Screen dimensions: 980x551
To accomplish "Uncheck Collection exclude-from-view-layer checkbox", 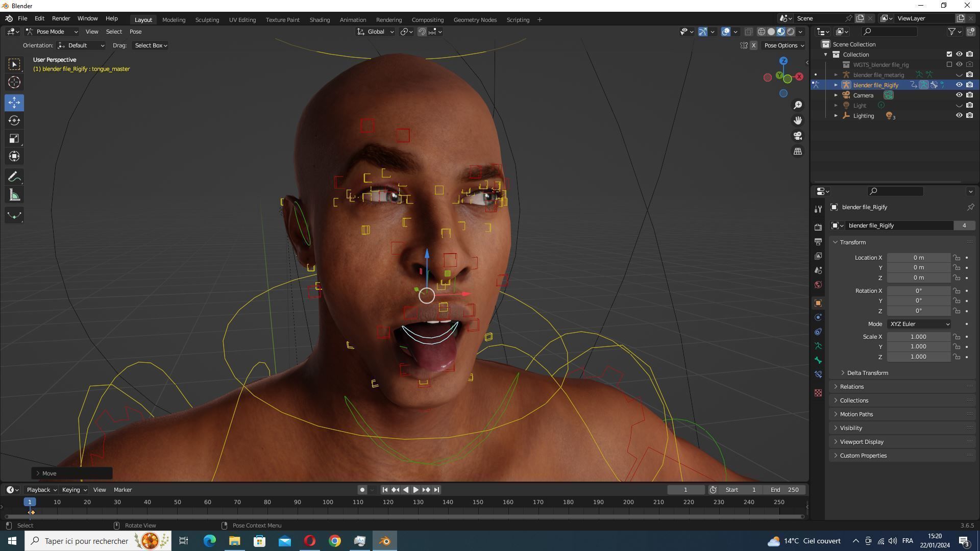I will coord(949,54).
